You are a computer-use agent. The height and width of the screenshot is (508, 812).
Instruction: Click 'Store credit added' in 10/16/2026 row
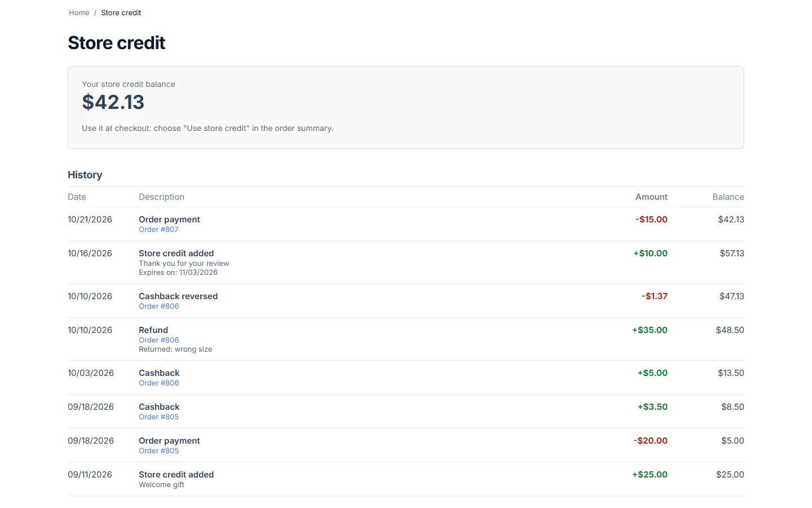(176, 253)
